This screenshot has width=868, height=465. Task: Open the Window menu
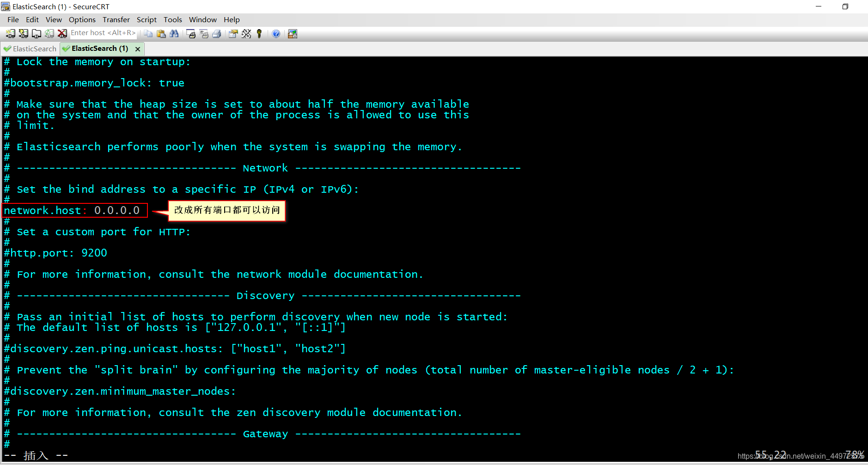point(202,19)
